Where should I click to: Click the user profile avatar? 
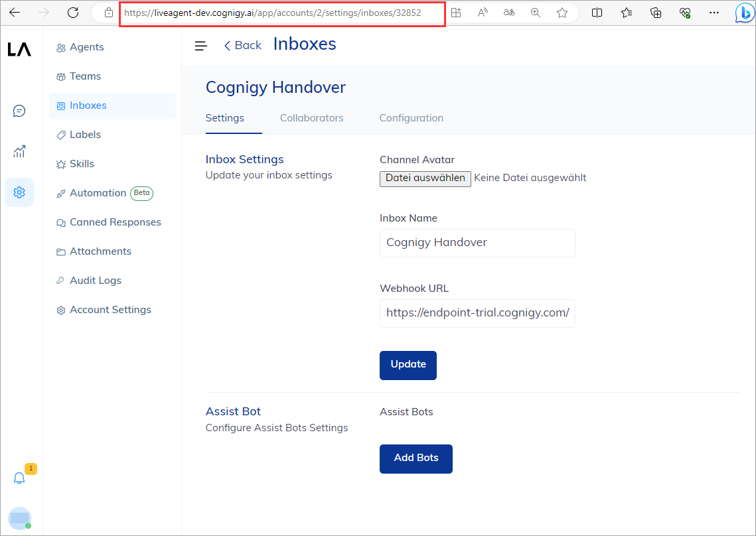(20, 518)
